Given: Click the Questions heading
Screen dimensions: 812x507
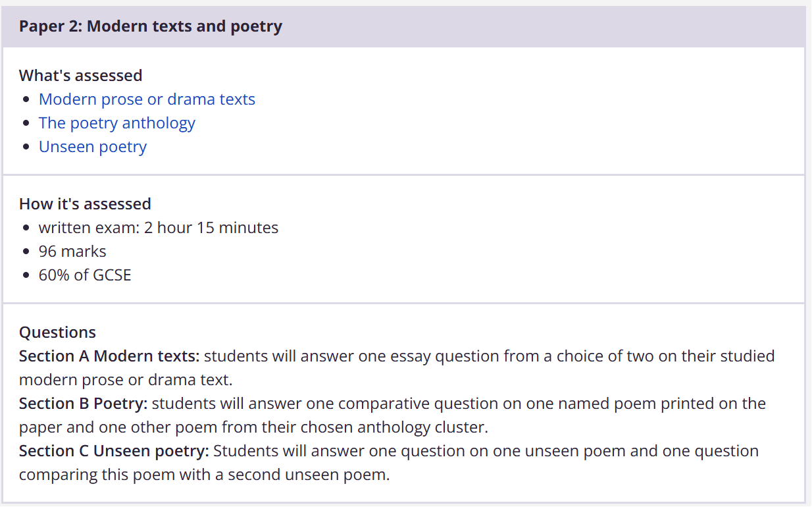Looking at the screenshot, I should coord(57,333).
